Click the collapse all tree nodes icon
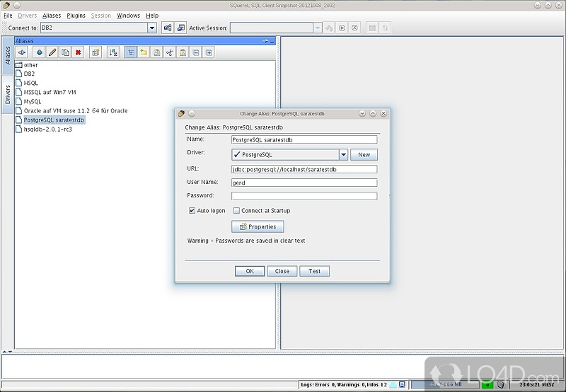The height and width of the screenshot is (392, 566). point(196,52)
